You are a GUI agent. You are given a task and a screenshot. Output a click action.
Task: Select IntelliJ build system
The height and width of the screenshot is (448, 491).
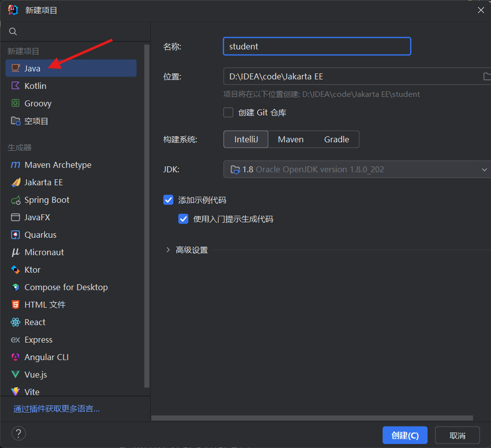pyautogui.click(x=246, y=139)
